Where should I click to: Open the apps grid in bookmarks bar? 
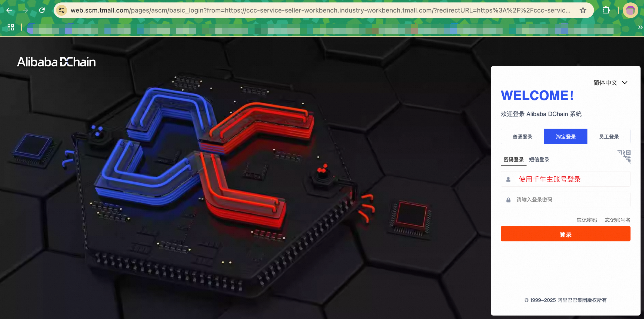pos(11,27)
